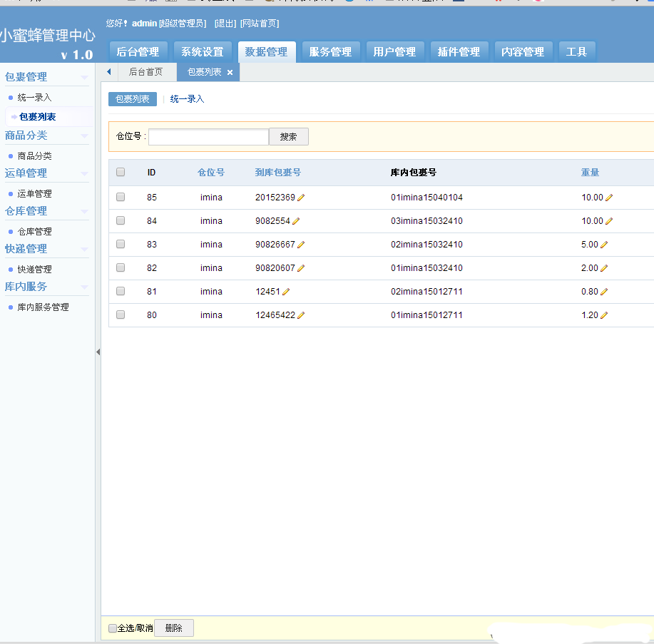Close the 包裹列表 tab with X
654x644 pixels.
click(x=230, y=73)
